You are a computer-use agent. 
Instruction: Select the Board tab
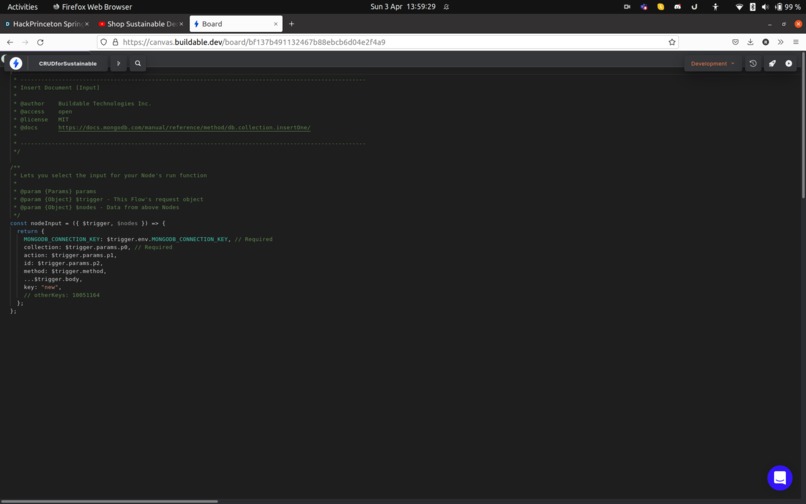236,24
